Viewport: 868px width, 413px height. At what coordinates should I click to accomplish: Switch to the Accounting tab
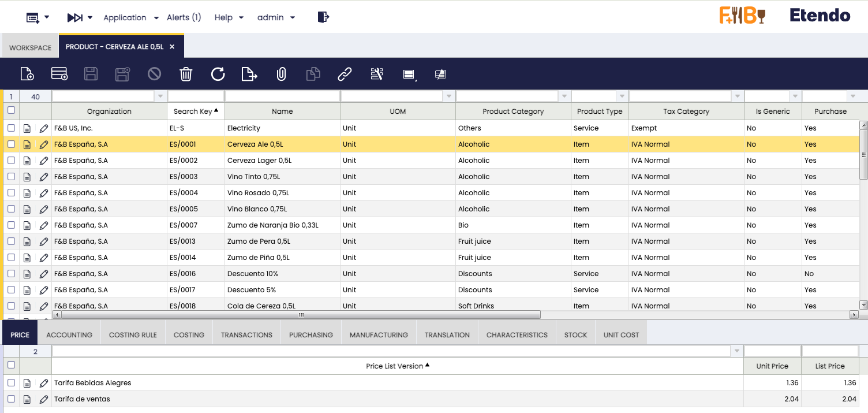(69, 335)
